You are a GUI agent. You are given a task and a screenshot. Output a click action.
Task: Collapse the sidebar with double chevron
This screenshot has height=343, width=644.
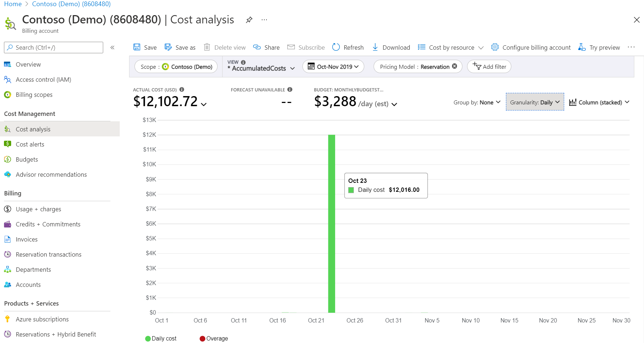coord(113,48)
